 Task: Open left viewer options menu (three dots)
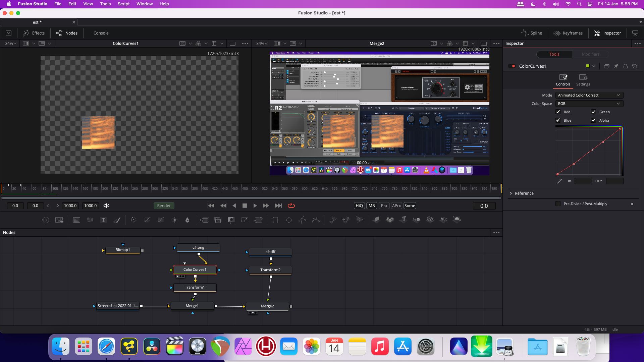tap(245, 44)
